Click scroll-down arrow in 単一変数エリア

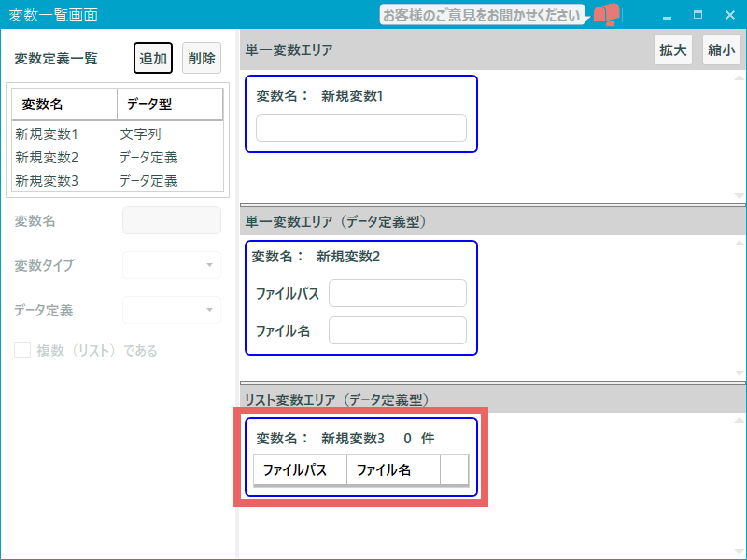739,195
